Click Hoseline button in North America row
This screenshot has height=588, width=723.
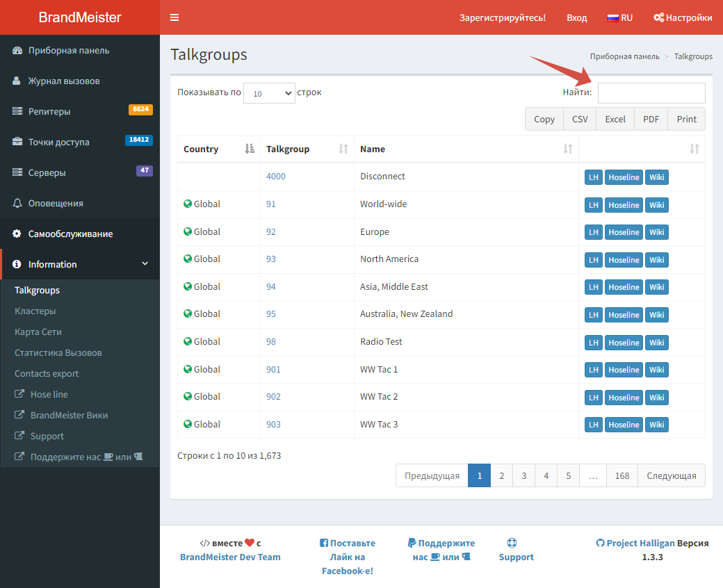click(x=624, y=260)
